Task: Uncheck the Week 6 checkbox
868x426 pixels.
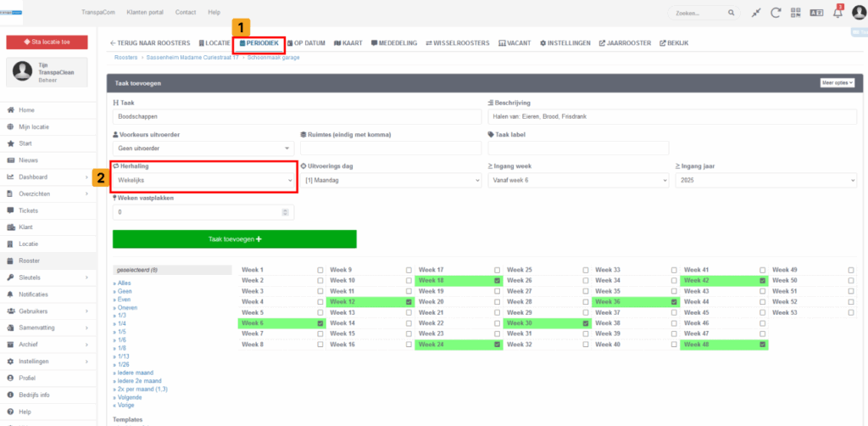Action: [320, 323]
